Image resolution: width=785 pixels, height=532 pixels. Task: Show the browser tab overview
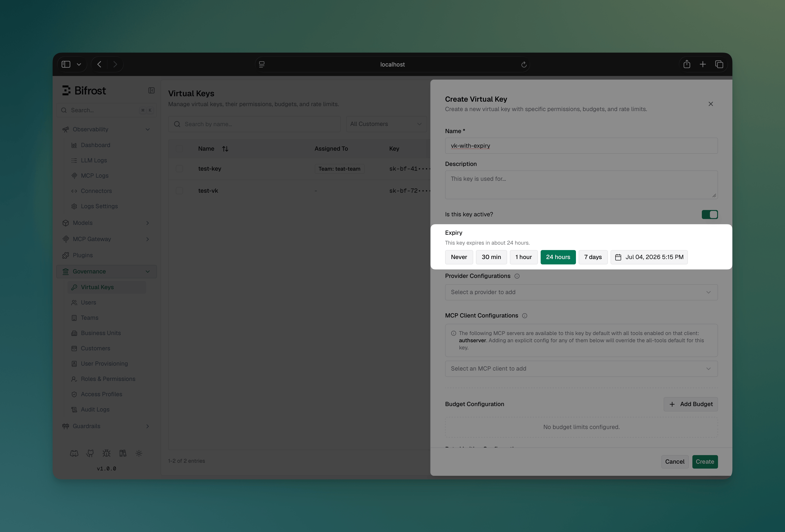pyautogui.click(x=719, y=64)
